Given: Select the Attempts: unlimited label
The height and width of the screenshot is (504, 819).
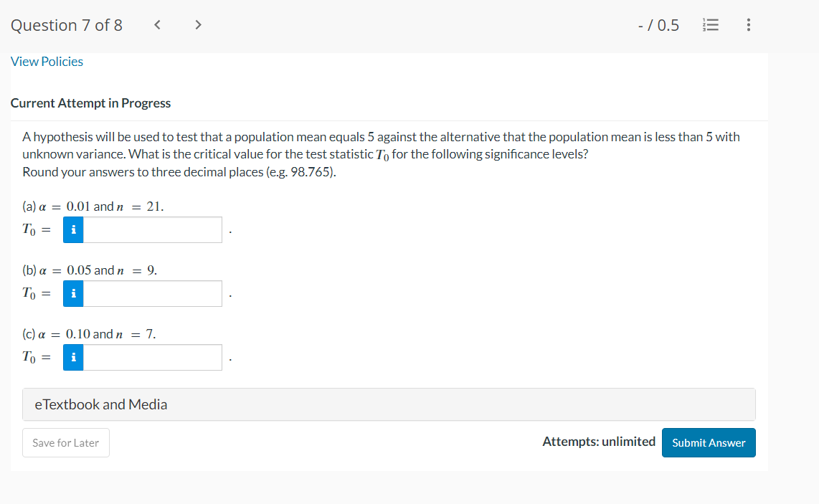Looking at the screenshot, I should tap(599, 441).
